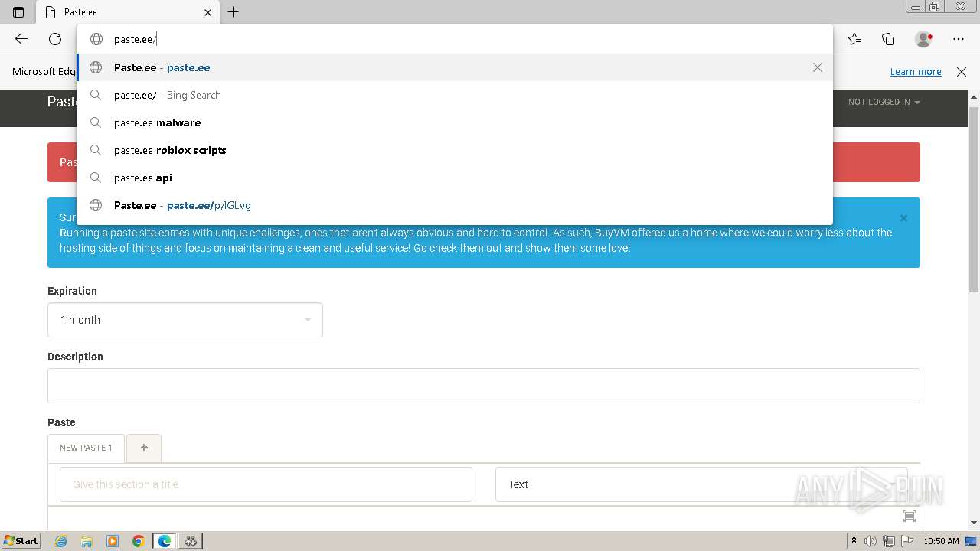Select the NEW PASTE 1 tab

coord(86,448)
